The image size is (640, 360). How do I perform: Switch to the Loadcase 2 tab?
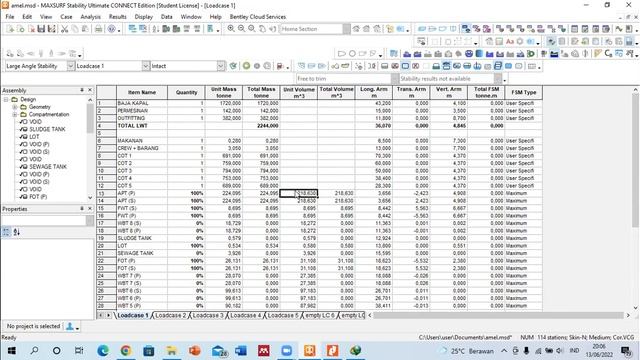pyautogui.click(x=171, y=316)
